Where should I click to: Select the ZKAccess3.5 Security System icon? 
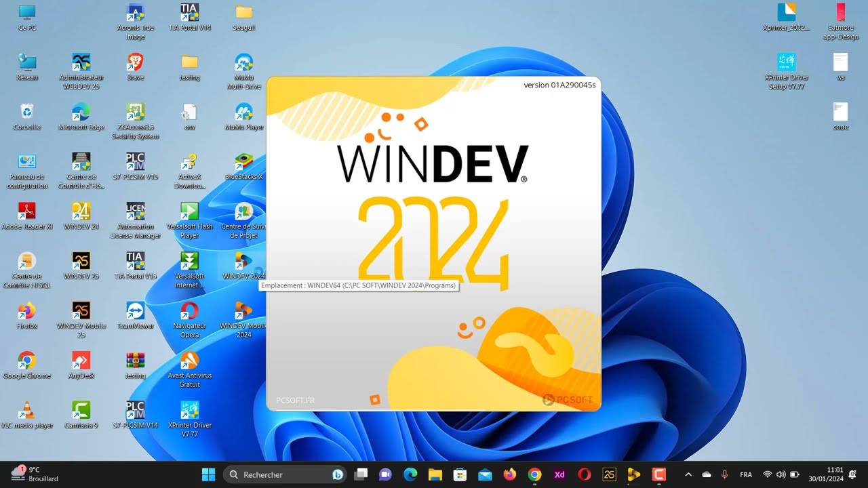136,121
